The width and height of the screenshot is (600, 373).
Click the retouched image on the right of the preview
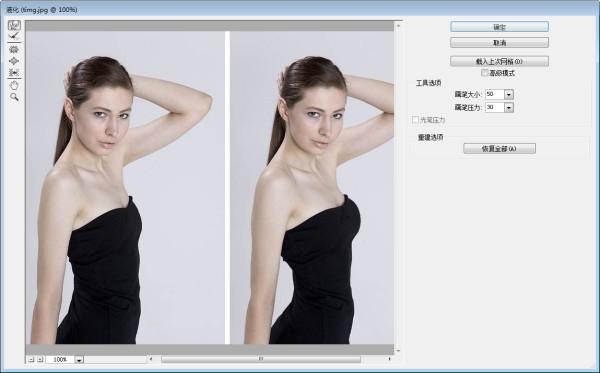coord(312,187)
